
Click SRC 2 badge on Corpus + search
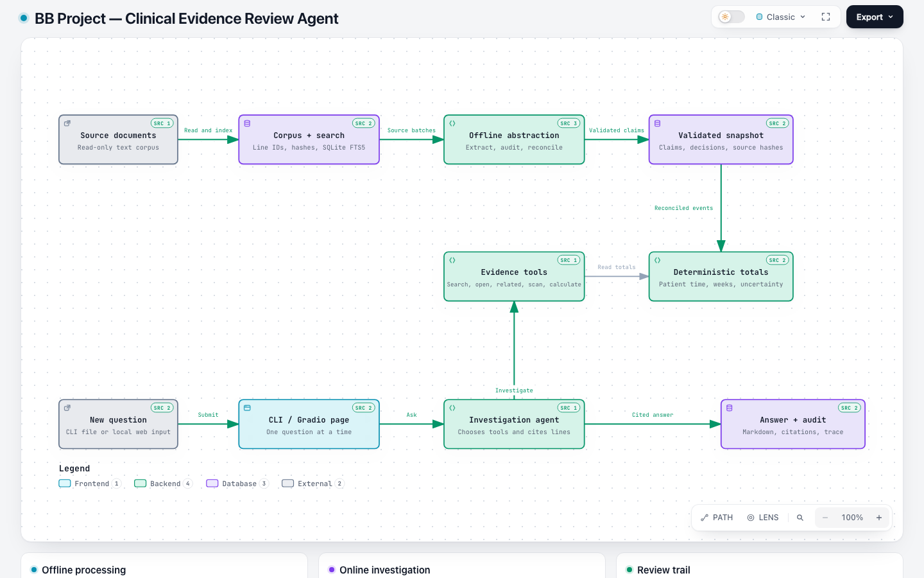pos(363,123)
